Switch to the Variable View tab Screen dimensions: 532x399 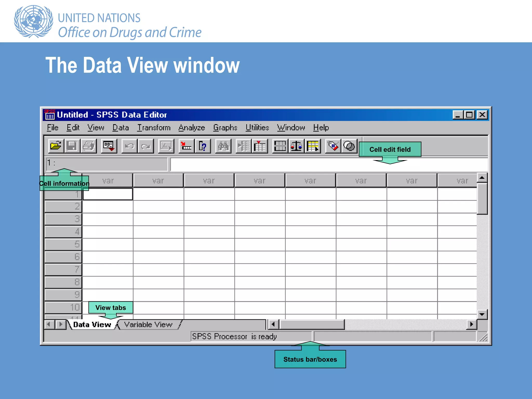pos(148,324)
